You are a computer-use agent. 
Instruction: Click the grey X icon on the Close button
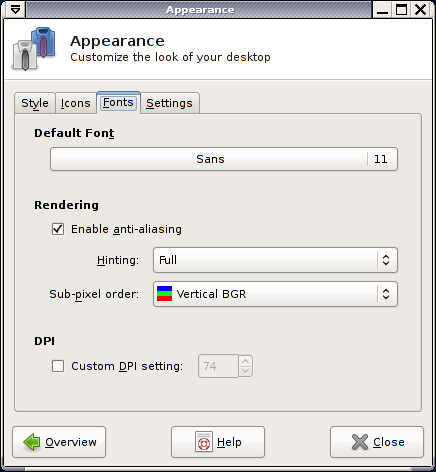click(360, 442)
